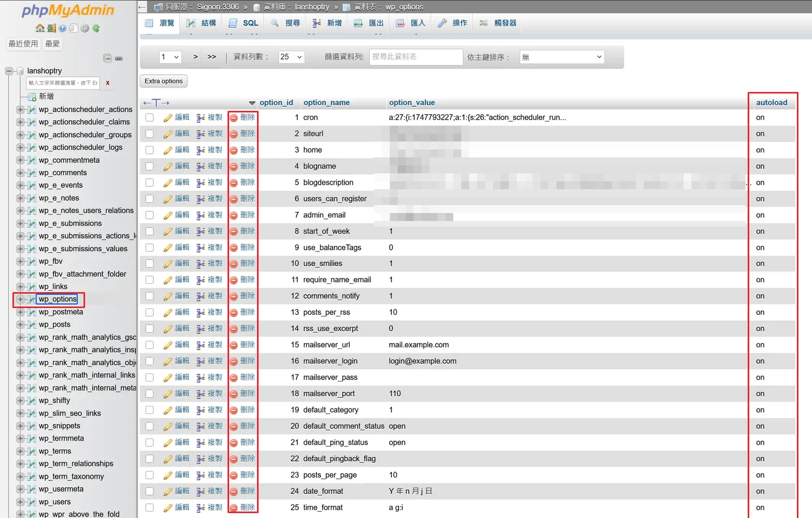This screenshot has width=812, height=518.
Task: Click edit pencil for the cron row
Action: (168, 118)
